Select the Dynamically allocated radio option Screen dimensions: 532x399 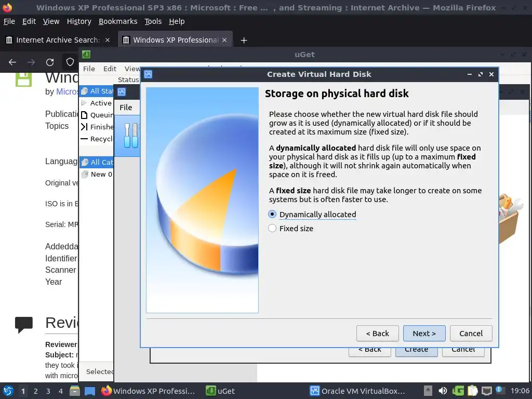point(312,215)
